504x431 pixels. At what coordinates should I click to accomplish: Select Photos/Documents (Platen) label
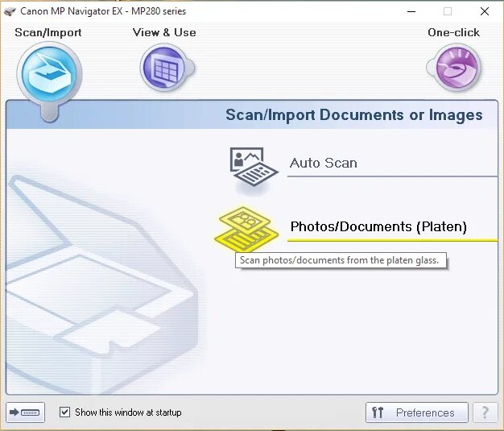point(378,226)
